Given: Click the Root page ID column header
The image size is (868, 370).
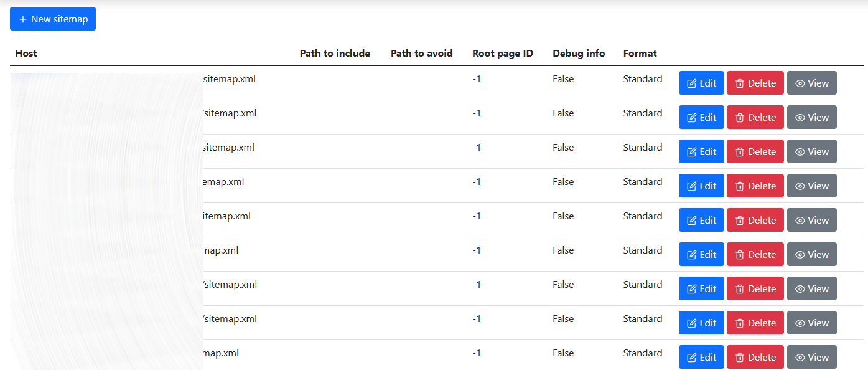Looking at the screenshot, I should point(502,54).
